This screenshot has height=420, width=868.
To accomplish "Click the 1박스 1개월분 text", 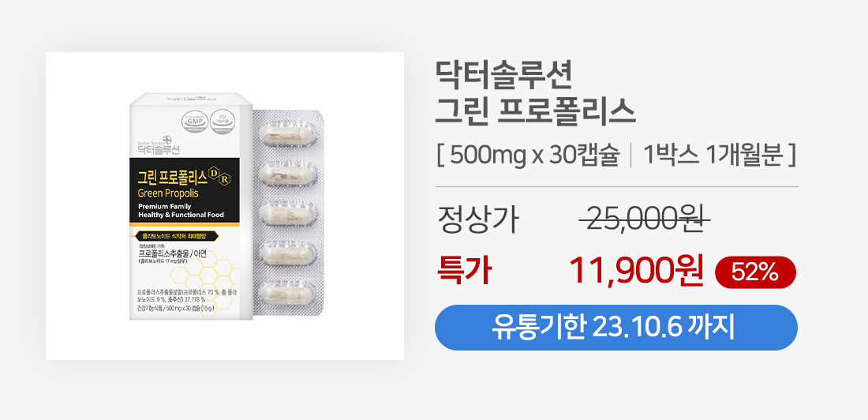I will point(713,156).
